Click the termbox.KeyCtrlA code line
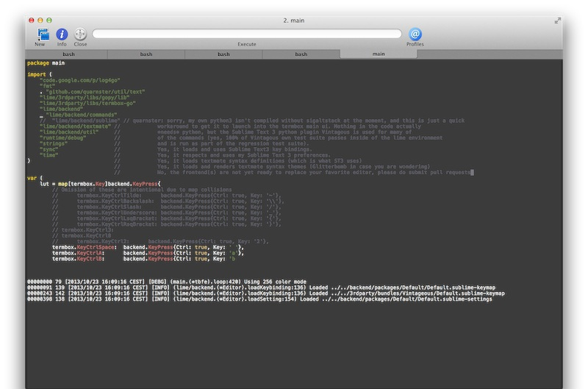Screen dimensions: 588x389 148,253
